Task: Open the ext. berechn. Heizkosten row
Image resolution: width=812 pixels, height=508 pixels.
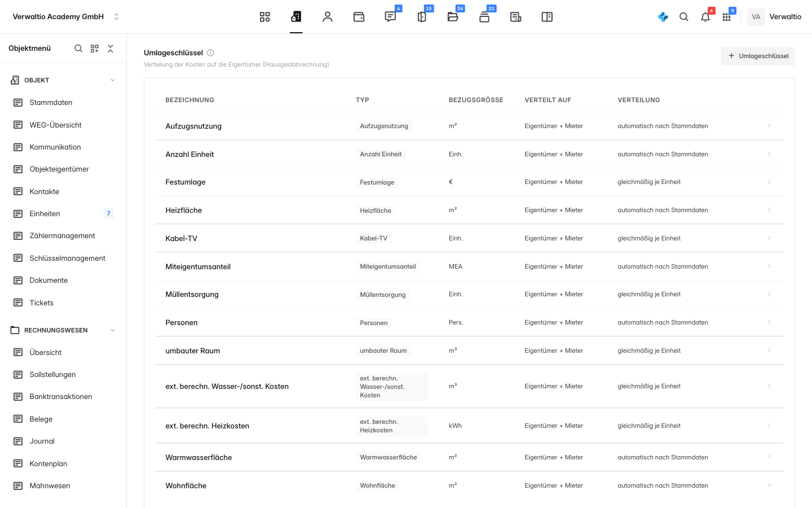Action: (469, 426)
